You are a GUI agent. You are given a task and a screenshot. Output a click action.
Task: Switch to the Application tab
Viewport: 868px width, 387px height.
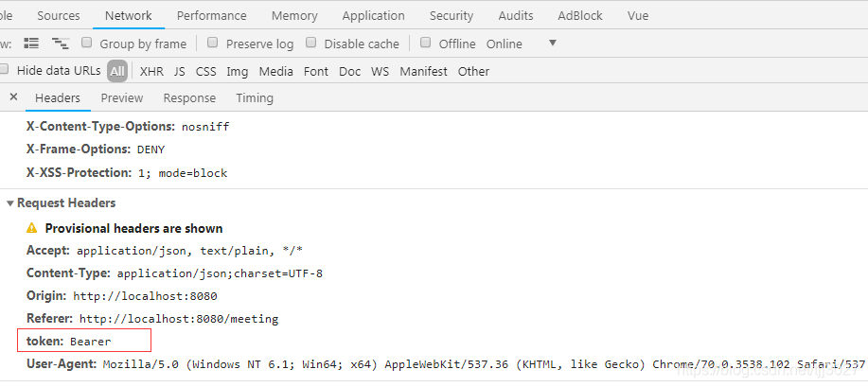tap(373, 16)
